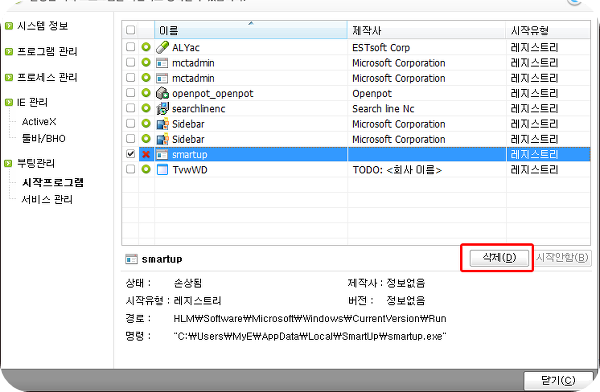The width and height of the screenshot is (600, 392).
Task: Select the TvwWD entry name
Action: click(x=190, y=170)
